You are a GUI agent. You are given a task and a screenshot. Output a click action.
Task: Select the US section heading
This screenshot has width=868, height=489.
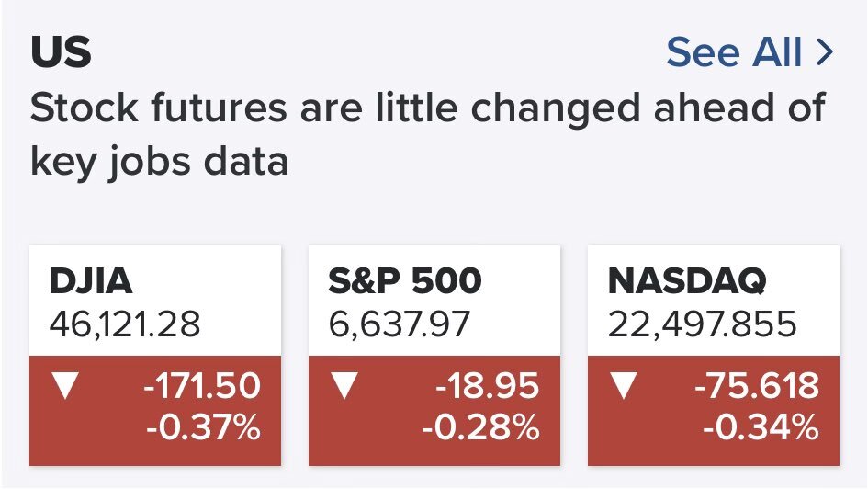point(62,53)
